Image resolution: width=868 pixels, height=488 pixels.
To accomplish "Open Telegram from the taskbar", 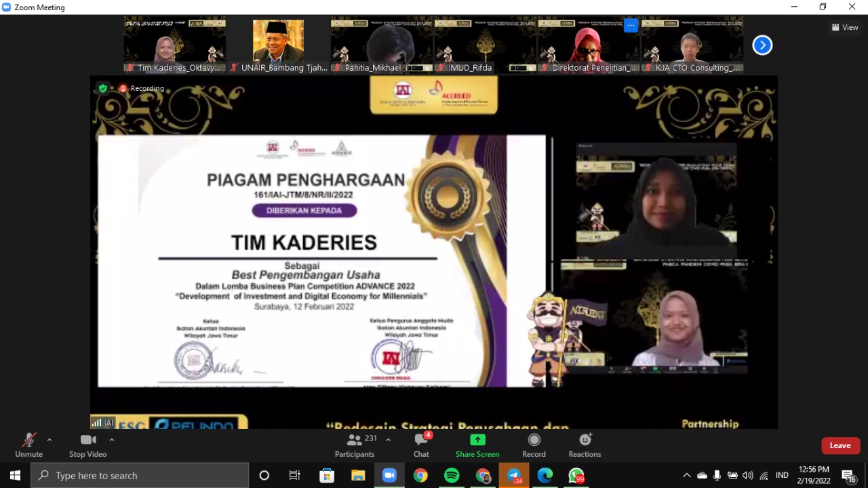I will (x=514, y=476).
